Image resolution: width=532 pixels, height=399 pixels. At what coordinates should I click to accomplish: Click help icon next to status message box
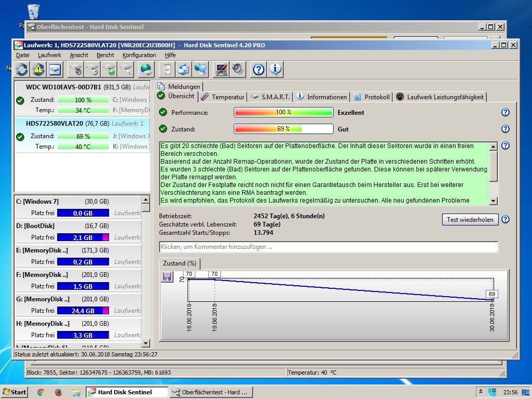coord(505,145)
